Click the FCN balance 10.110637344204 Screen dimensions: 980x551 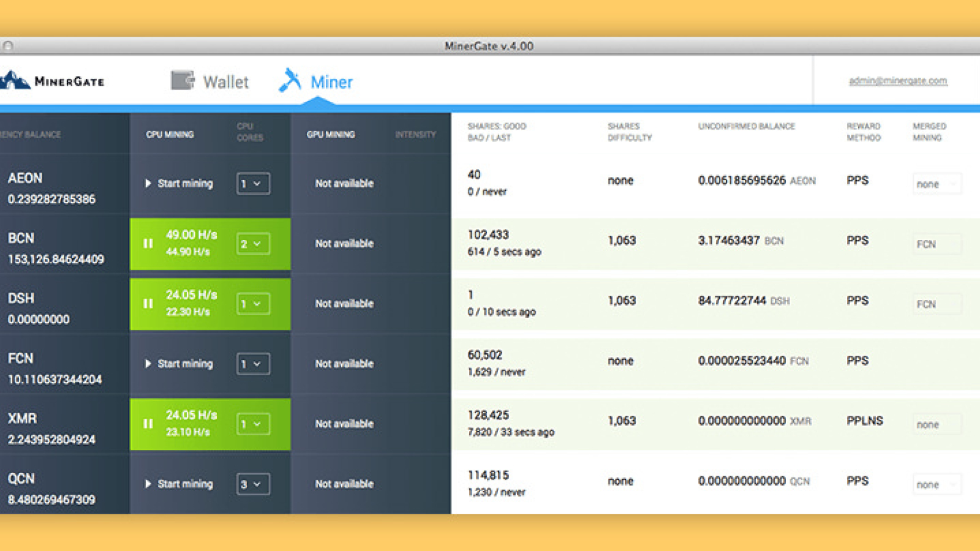(55, 379)
